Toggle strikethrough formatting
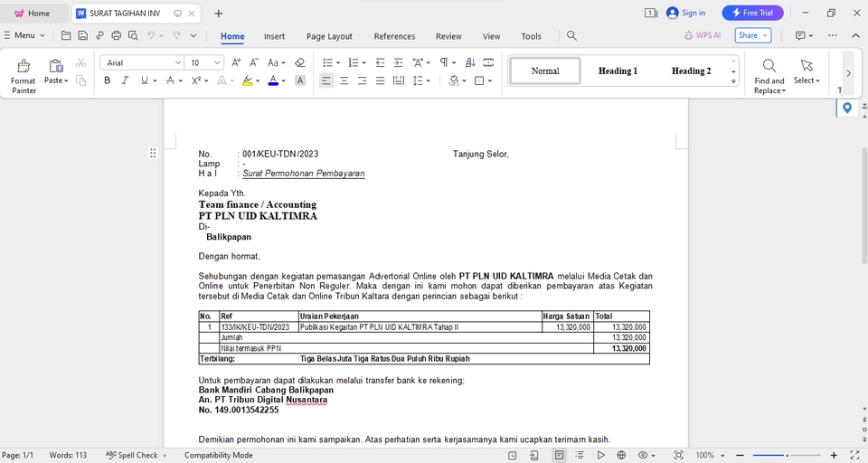The image size is (868, 463). point(171,80)
